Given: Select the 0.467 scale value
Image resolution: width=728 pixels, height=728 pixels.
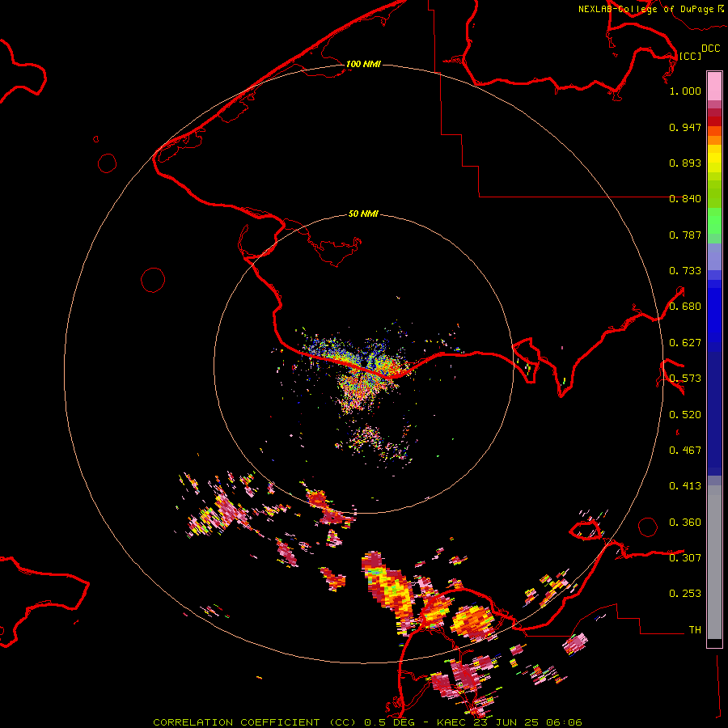Looking at the screenshot, I should click(685, 451).
